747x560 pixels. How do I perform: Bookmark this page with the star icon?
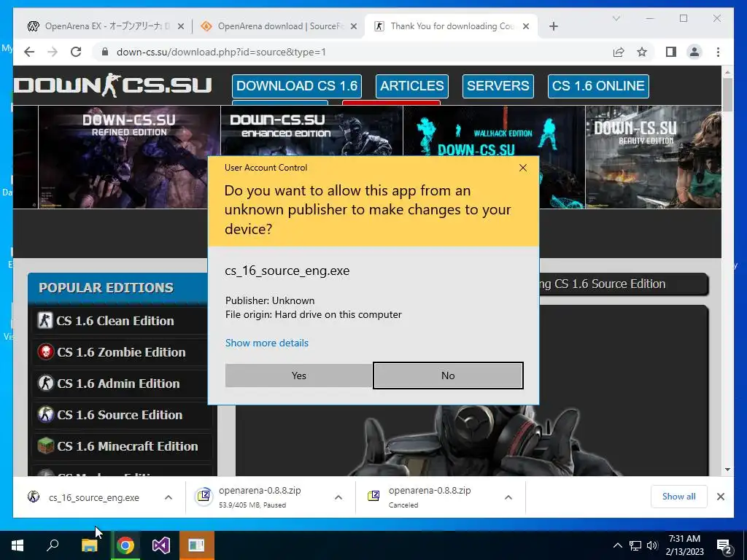click(642, 52)
